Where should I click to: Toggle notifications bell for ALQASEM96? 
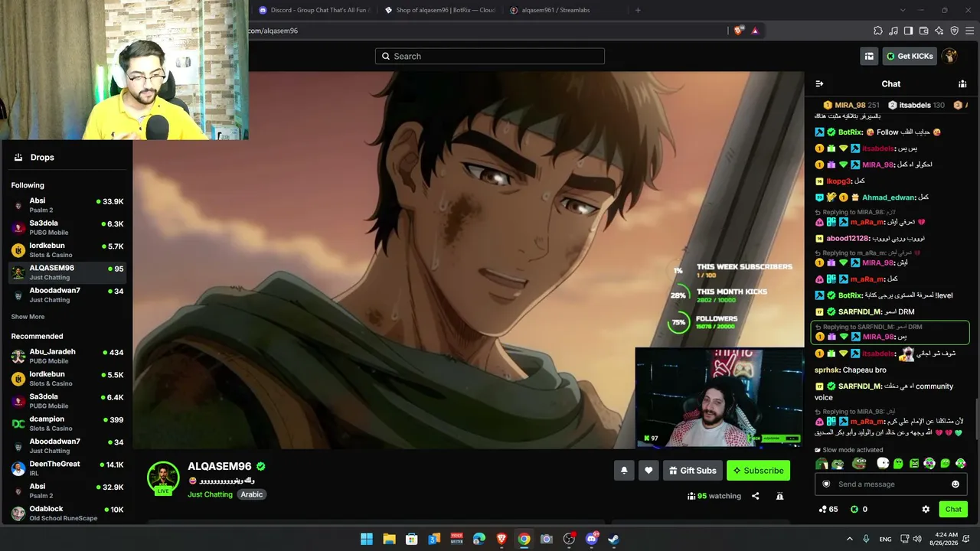tap(624, 471)
